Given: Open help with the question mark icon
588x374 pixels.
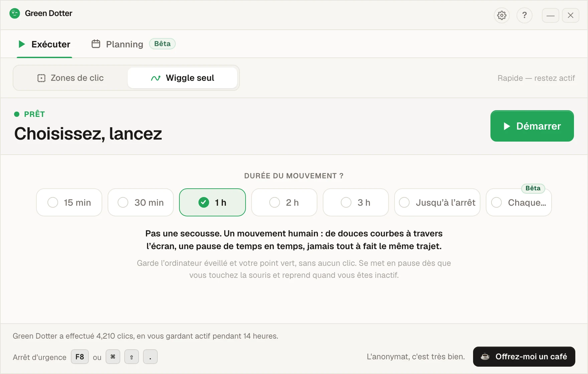Looking at the screenshot, I should [524, 15].
